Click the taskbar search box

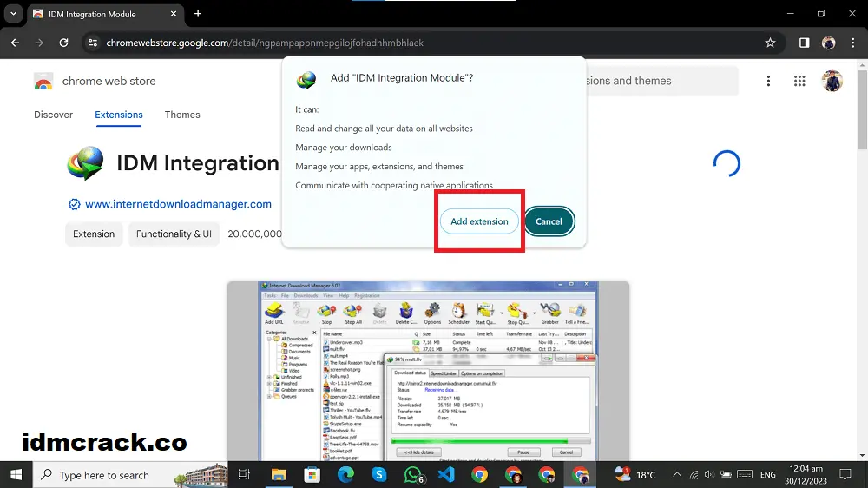pos(130,475)
